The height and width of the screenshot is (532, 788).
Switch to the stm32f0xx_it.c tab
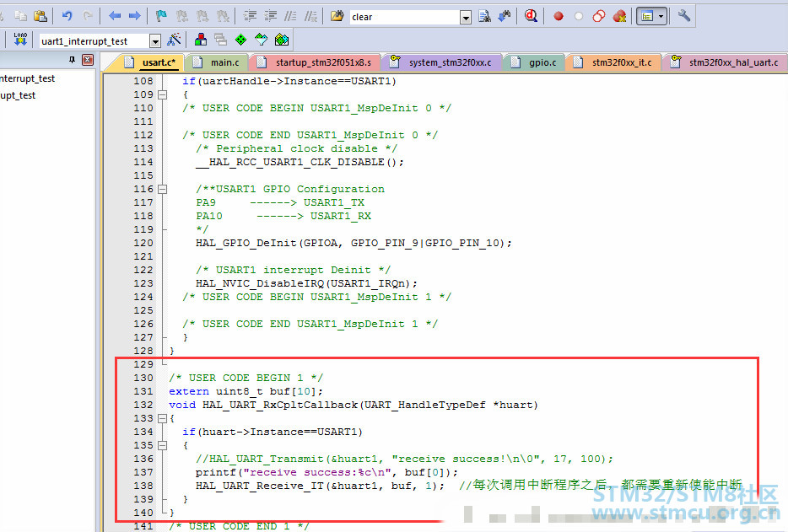[x=621, y=62]
